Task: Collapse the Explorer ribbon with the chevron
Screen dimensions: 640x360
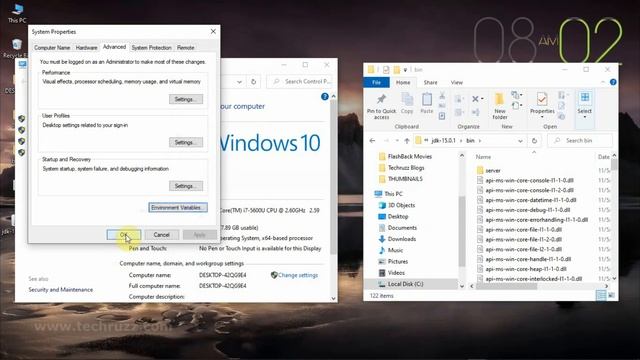Action: (x=603, y=82)
